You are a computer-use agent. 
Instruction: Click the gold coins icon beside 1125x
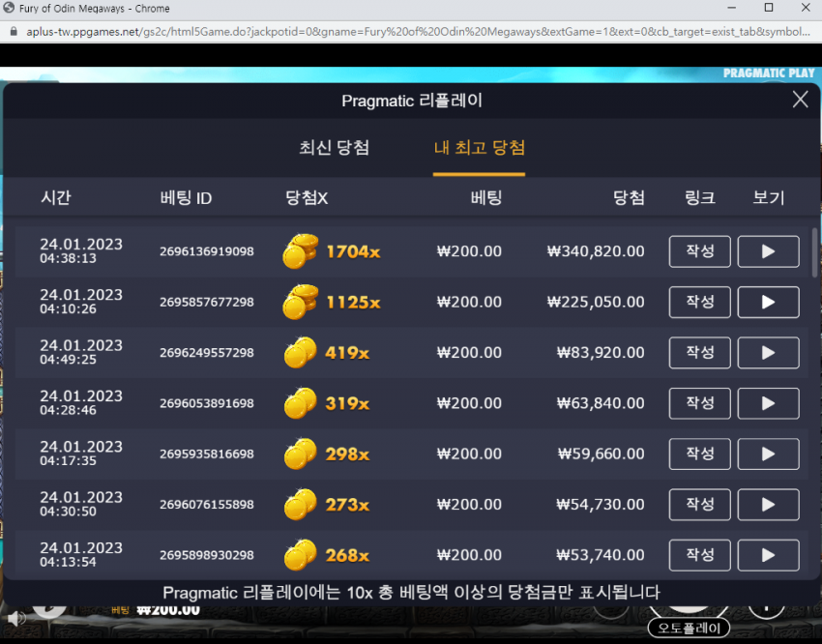tap(301, 302)
